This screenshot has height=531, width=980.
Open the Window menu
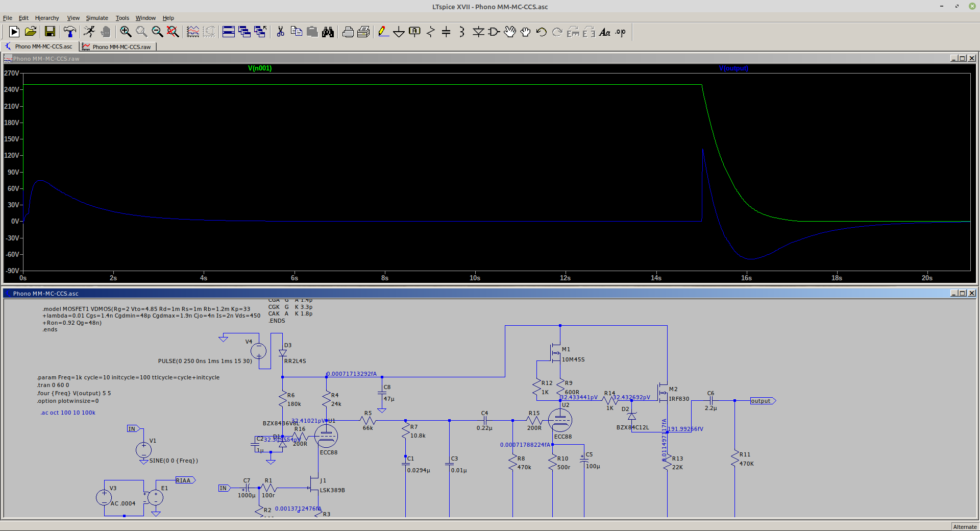click(x=145, y=18)
